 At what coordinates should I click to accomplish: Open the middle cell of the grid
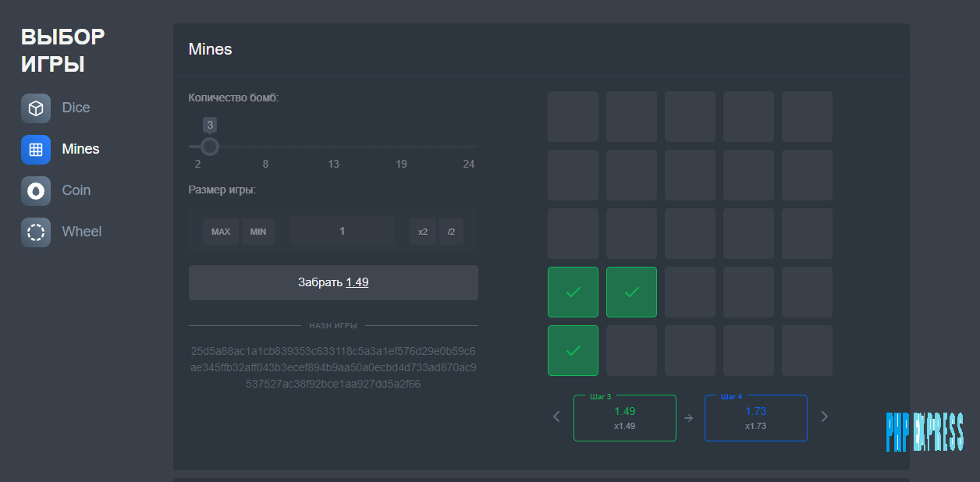point(690,234)
